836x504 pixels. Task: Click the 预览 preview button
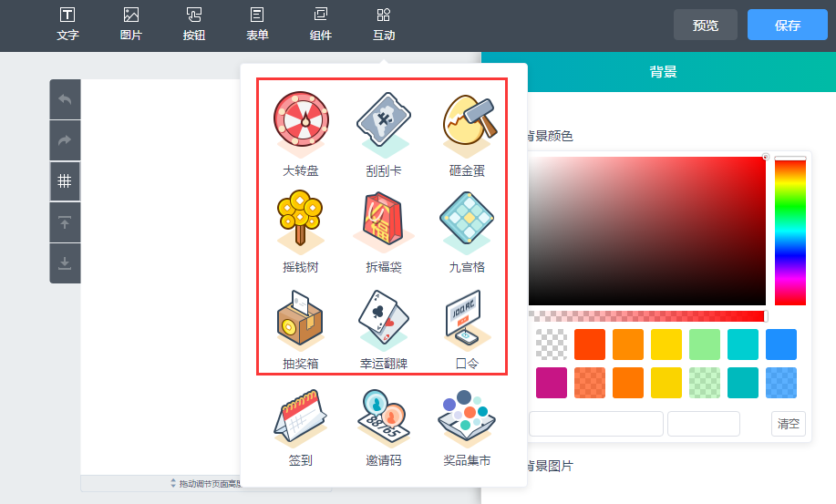coord(705,25)
